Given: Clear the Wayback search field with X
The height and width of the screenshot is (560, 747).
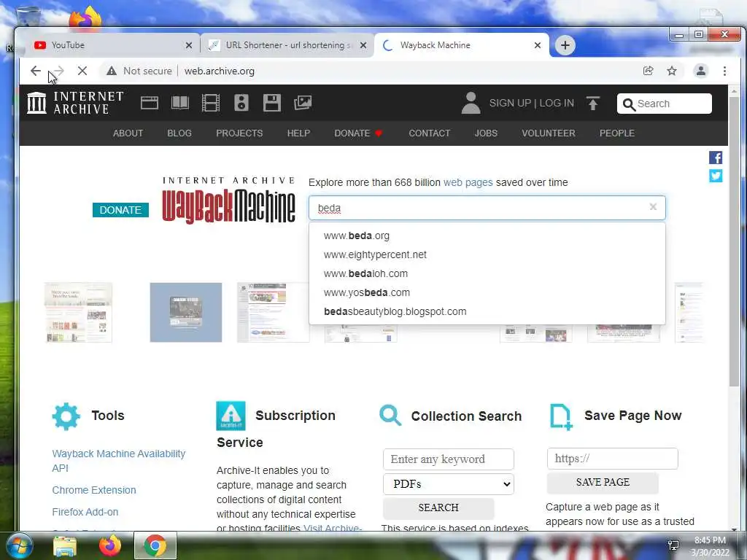Looking at the screenshot, I should [x=653, y=206].
